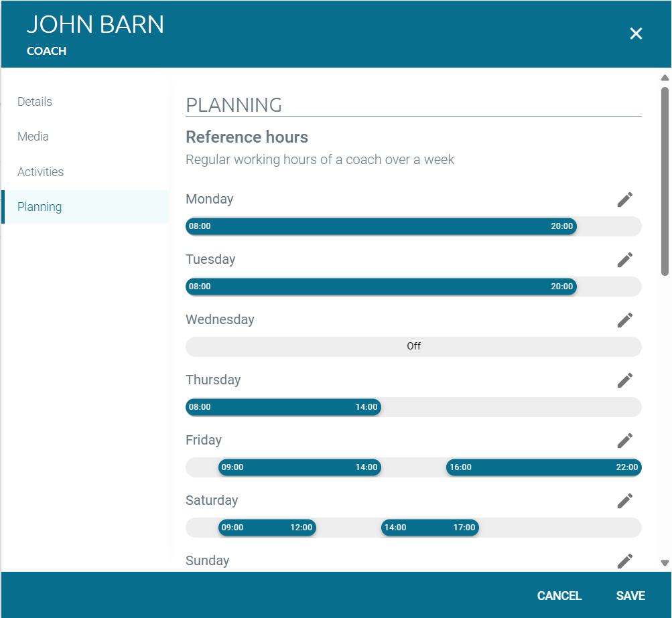
Task: Click the scrollbar up arrow
Action: click(665, 78)
